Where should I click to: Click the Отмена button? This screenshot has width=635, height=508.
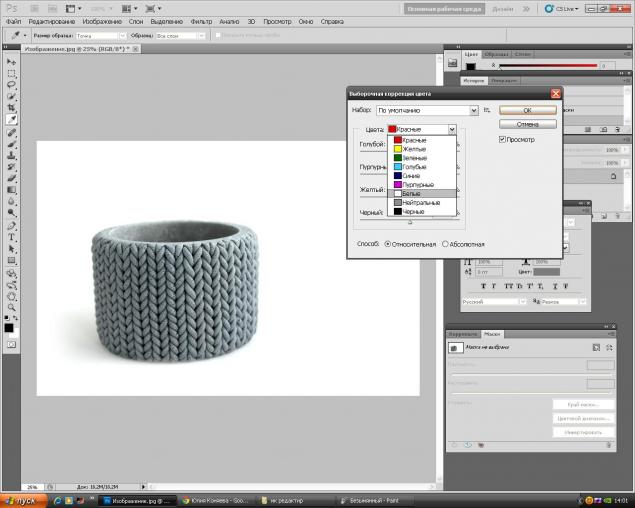click(x=527, y=124)
